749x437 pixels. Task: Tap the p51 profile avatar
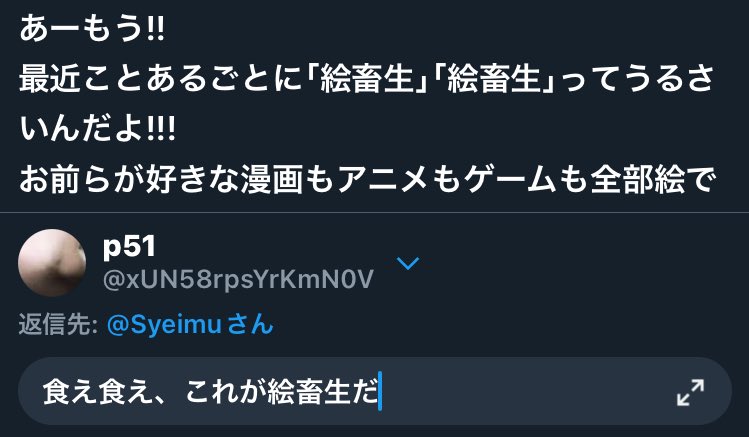tap(52, 263)
